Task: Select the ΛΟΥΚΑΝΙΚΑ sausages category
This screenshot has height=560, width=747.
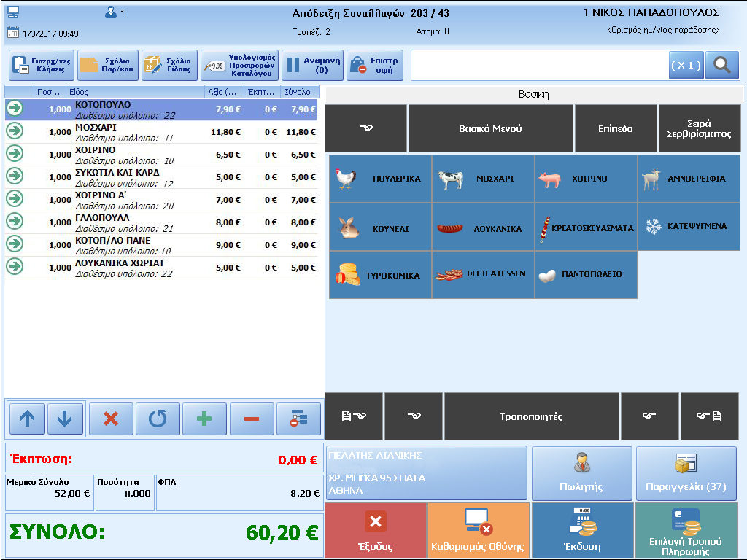Action: click(x=483, y=228)
